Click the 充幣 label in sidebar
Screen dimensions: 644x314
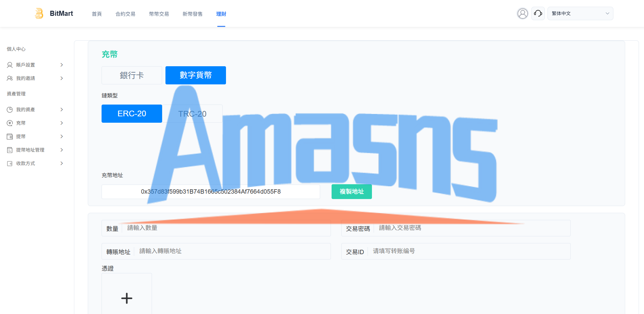pos(21,123)
